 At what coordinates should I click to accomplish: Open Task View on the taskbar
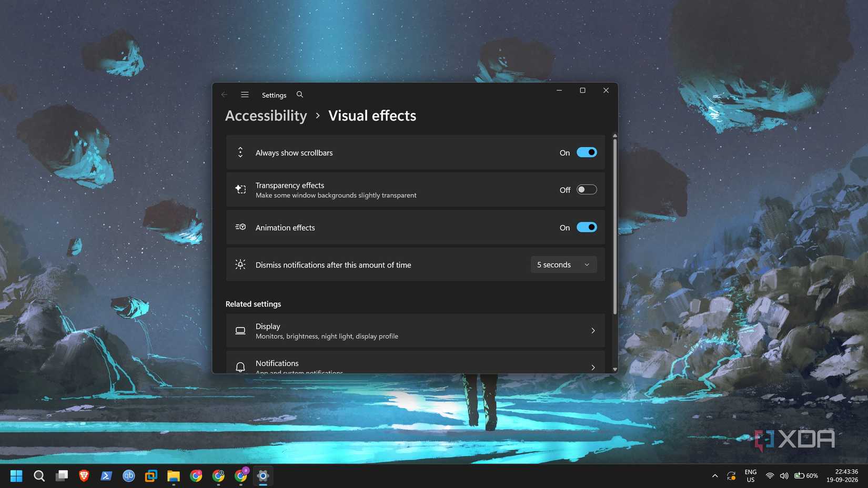coord(62,476)
